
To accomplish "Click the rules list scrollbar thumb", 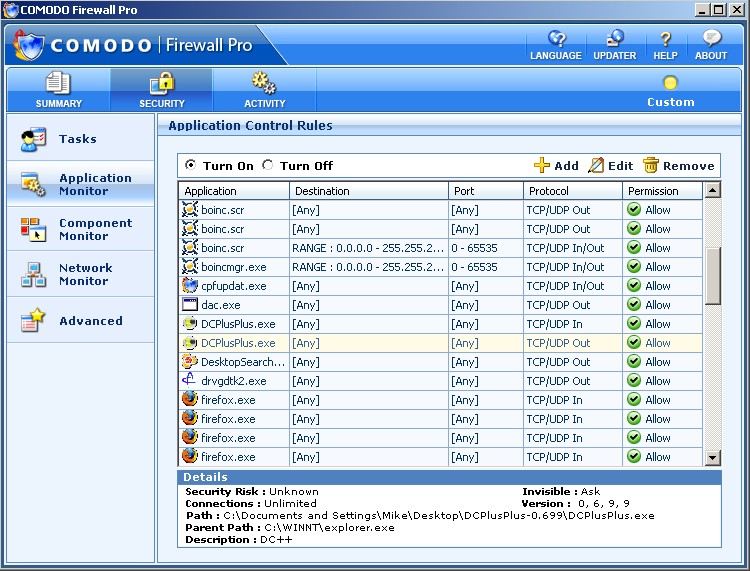I will pyautogui.click(x=712, y=276).
